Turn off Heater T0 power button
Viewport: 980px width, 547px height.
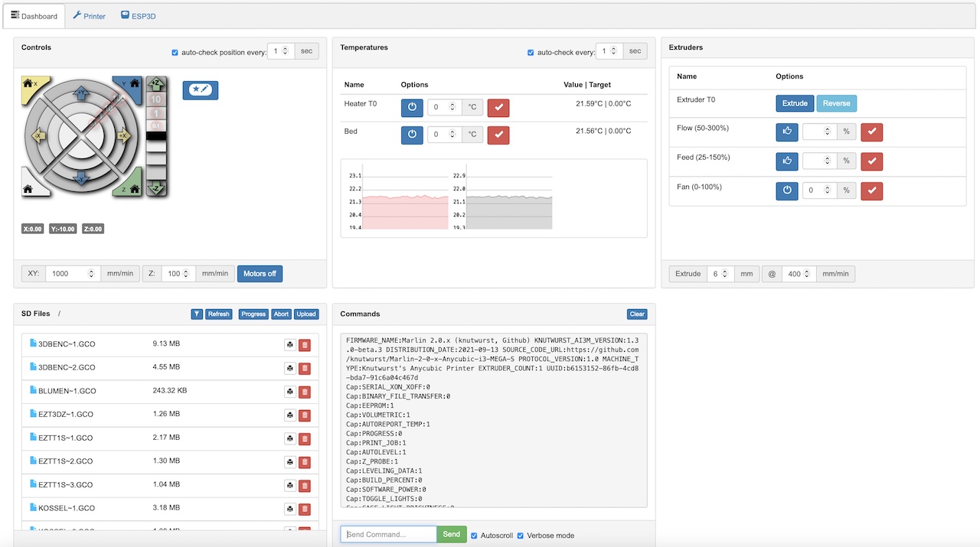(412, 108)
